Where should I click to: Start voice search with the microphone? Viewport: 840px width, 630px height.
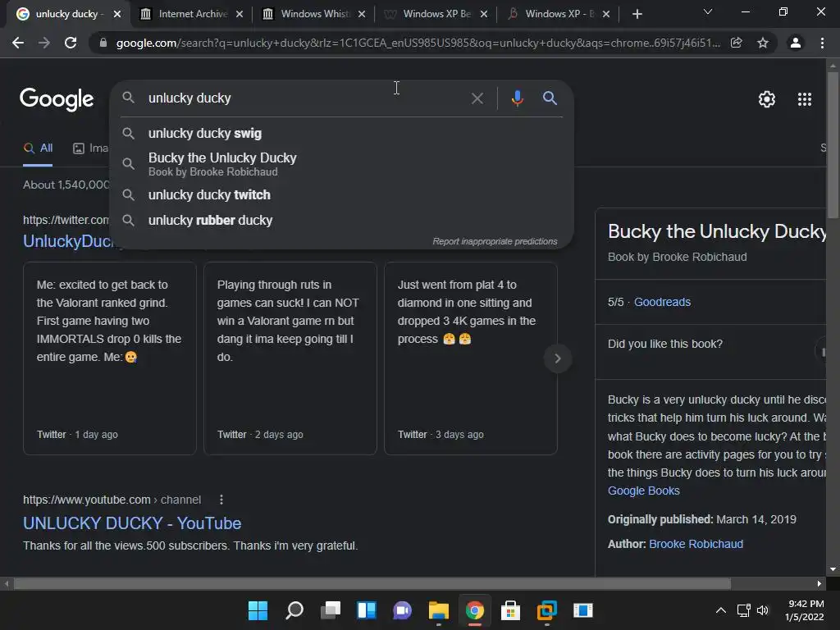(517, 98)
